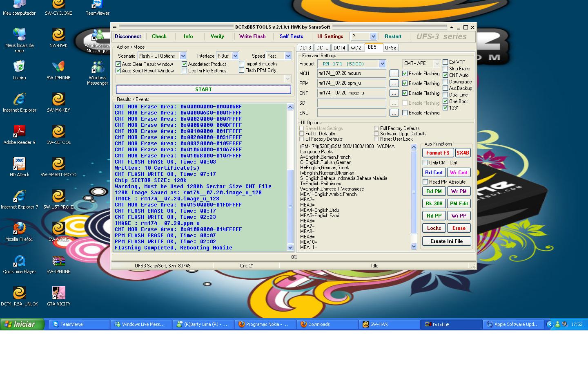Open Adobe Reader 9 icon

click(x=19, y=134)
